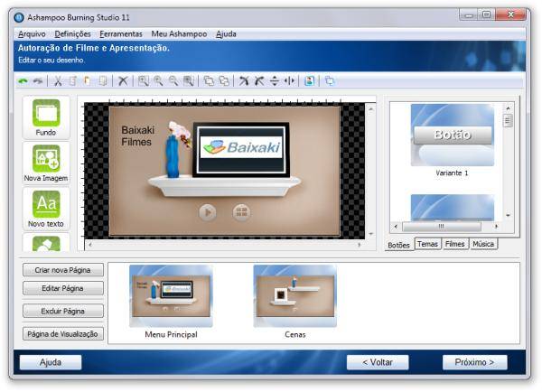The width and height of the screenshot is (542, 392).
Task: Send object to back icon
Action: [x=224, y=81]
